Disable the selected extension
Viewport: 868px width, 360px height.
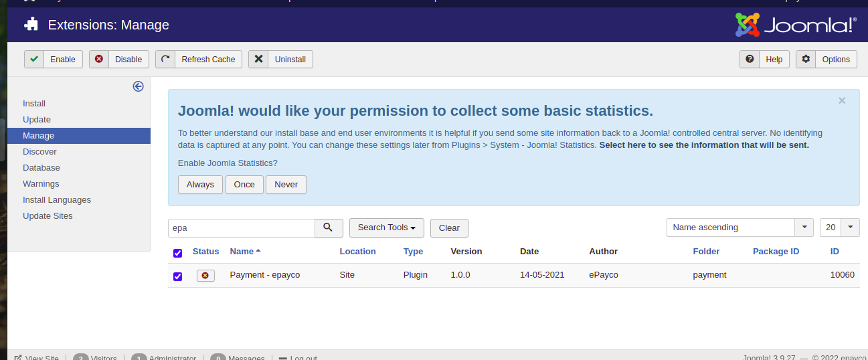click(119, 60)
